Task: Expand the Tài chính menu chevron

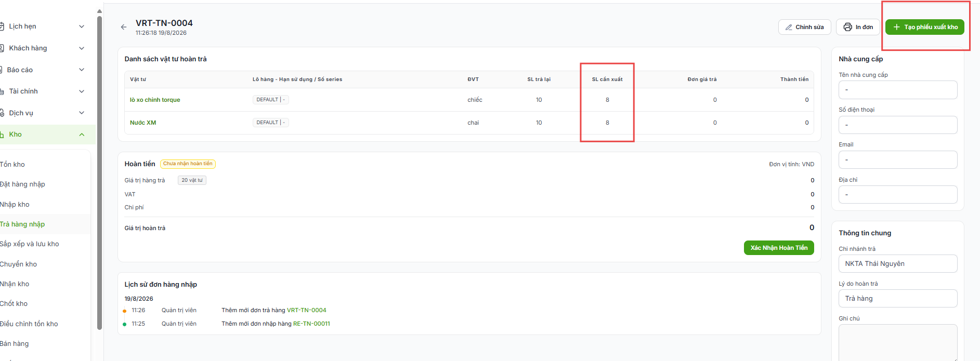Action: coord(82,91)
